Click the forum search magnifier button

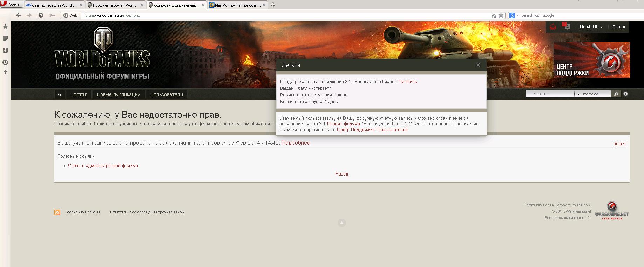[616, 94]
